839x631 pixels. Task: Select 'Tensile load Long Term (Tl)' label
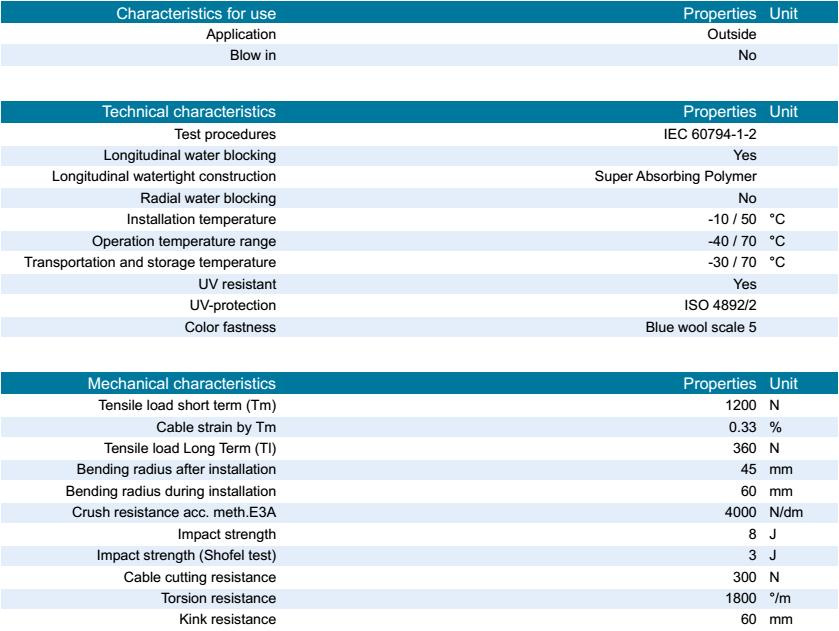[189, 448]
